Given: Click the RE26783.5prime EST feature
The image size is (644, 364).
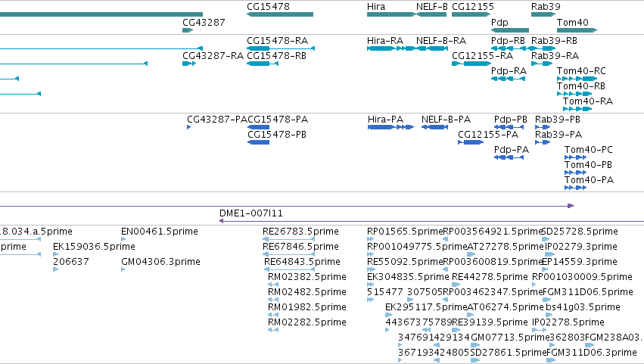Looking at the screenshot, I should point(289,239).
